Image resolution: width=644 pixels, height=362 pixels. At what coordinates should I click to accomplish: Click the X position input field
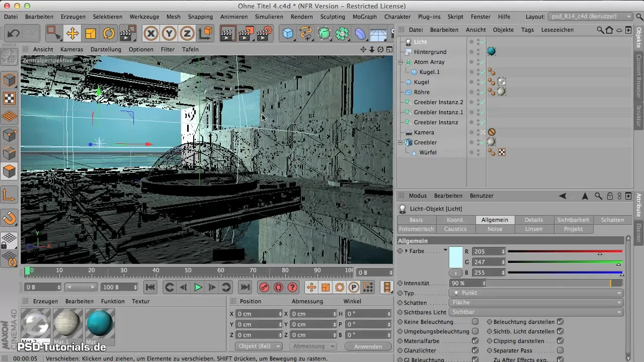260,313
